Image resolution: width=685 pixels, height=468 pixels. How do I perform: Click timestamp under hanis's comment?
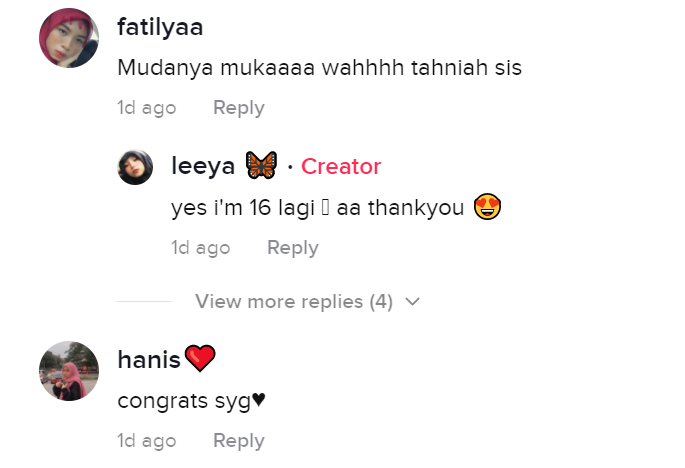click(146, 441)
